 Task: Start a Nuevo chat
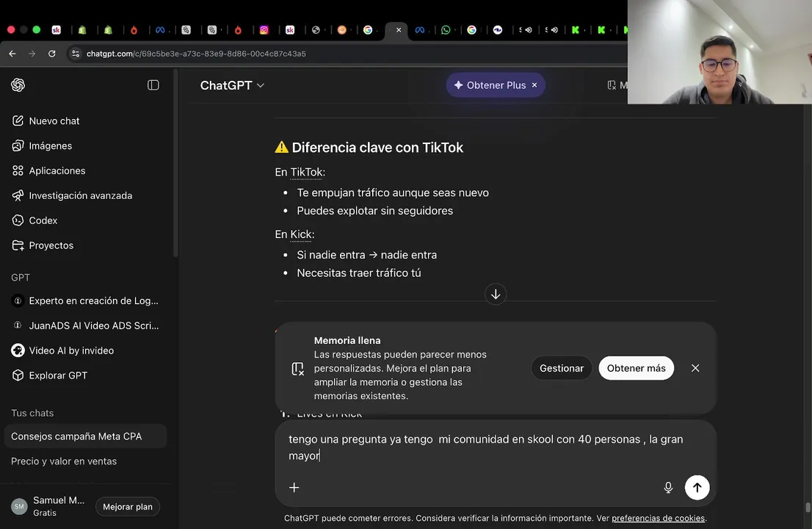click(x=85, y=120)
